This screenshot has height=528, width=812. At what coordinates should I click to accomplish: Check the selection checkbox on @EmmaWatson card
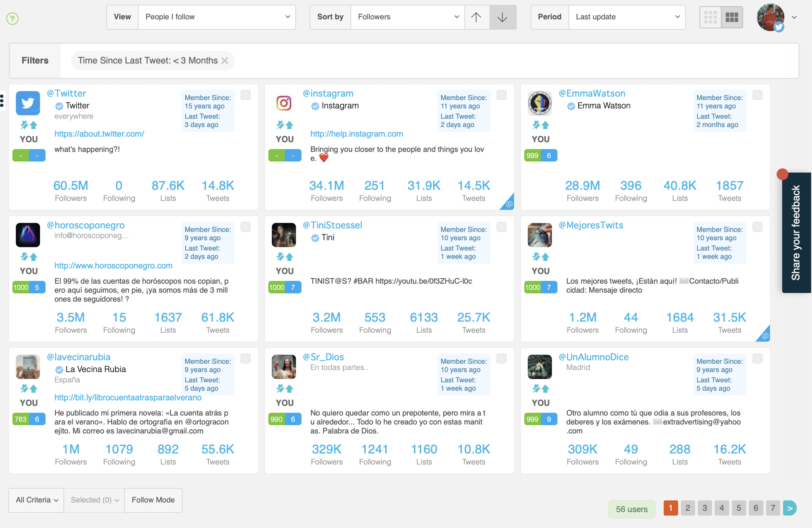click(x=757, y=95)
